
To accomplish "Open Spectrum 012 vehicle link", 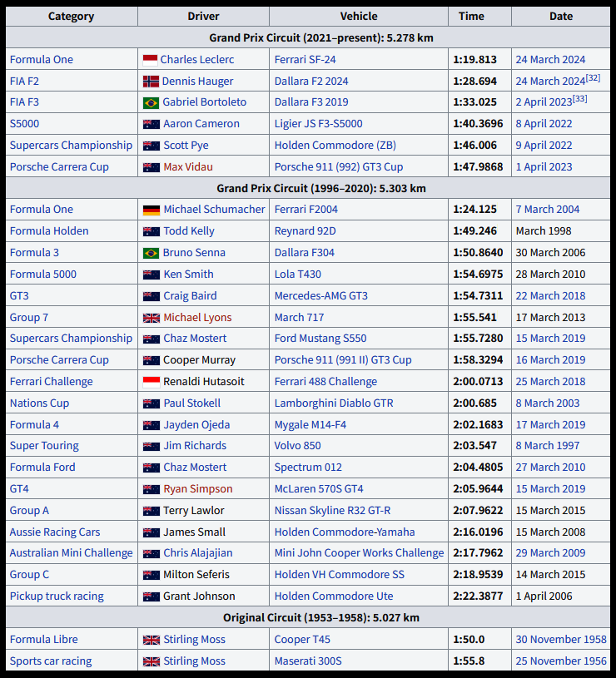I will tap(308, 467).
